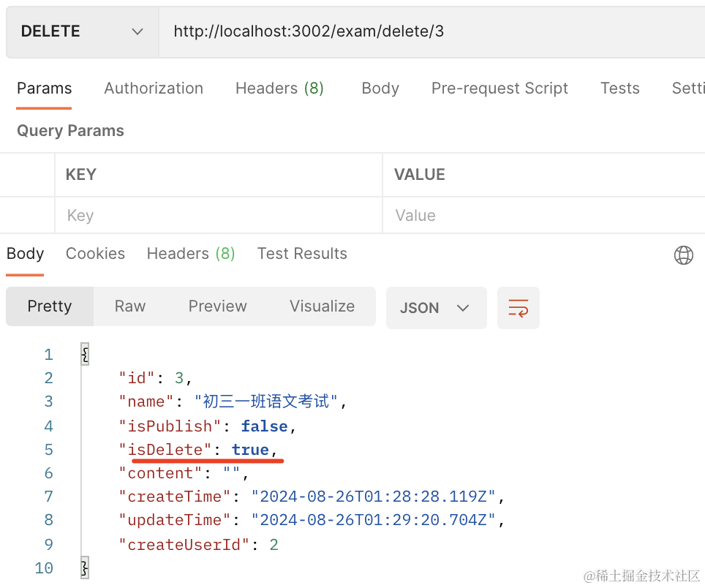This screenshot has height=588, width=705.
Task: Click the query param Key field
Action: click(218, 216)
